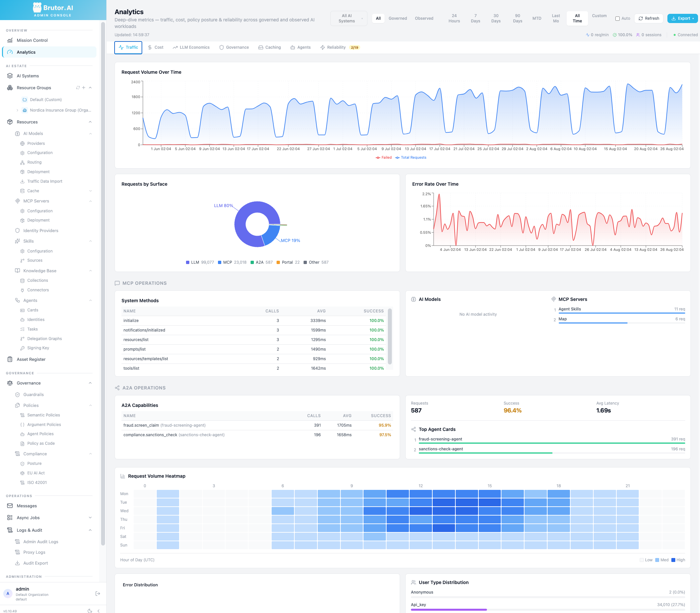This screenshot has width=700, height=613.
Task: Click the Export button
Action: coord(682,18)
